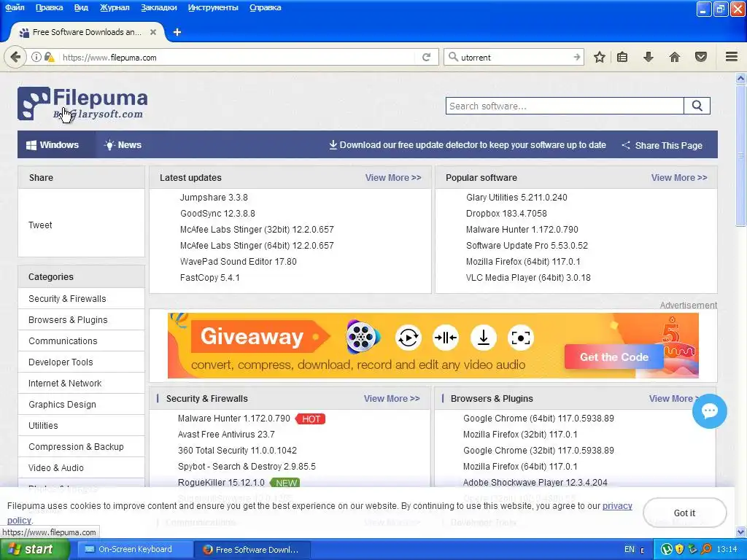Open the privacy policy link

click(x=617, y=506)
